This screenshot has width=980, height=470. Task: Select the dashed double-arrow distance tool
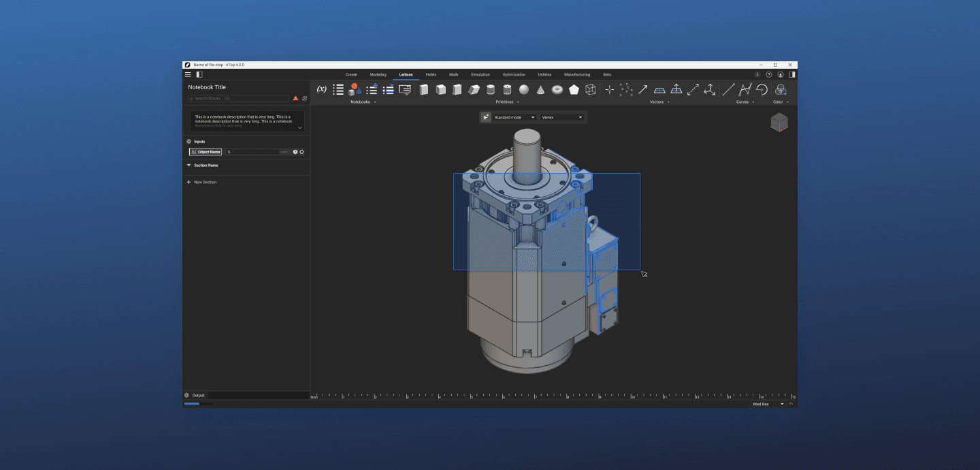(x=693, y=89)
